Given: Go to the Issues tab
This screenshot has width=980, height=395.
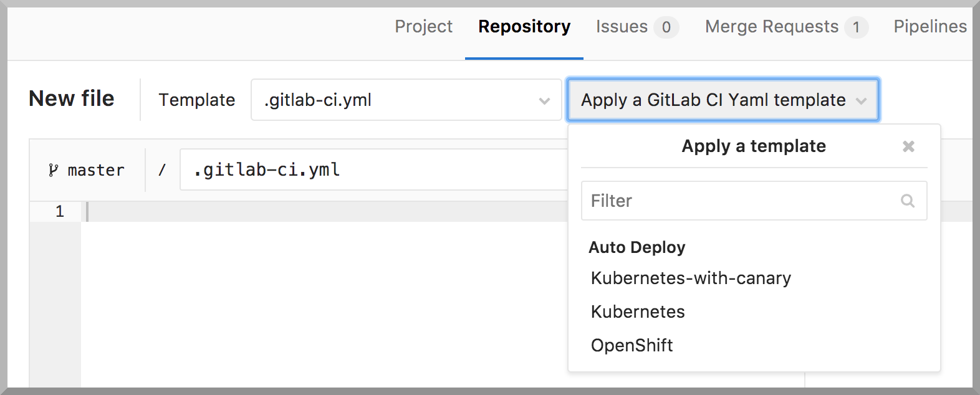Looking at the screenshot, I should tap(622, 27).
